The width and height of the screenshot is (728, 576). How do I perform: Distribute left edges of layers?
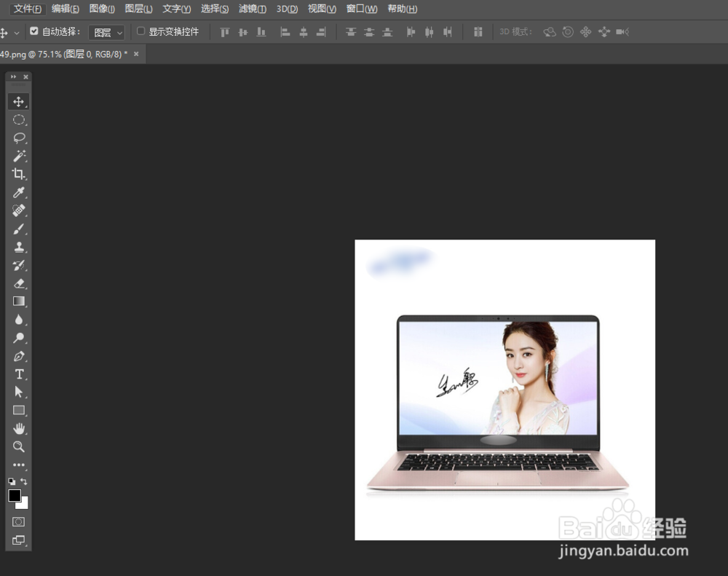(411, 32)
